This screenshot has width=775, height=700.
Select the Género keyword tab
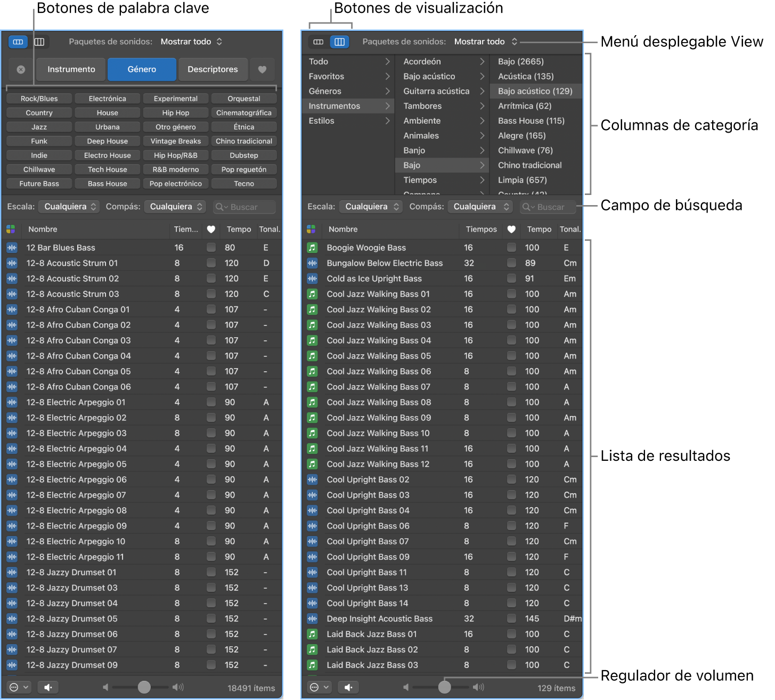(142, 70)
